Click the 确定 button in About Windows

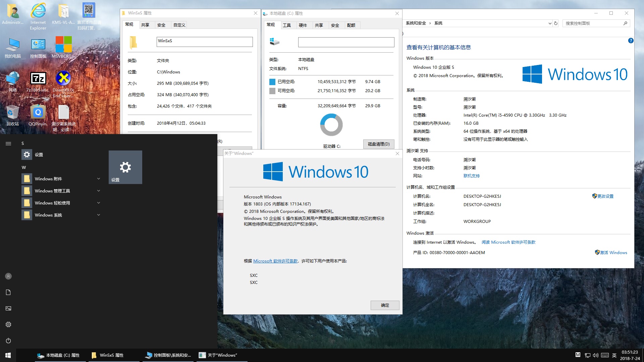pyautogui.click(x=385, y=305)
